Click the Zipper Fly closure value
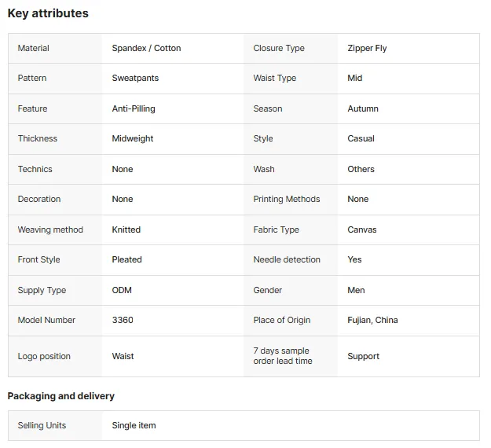Viewport: 491px width, 448px height. pos(367,48)
